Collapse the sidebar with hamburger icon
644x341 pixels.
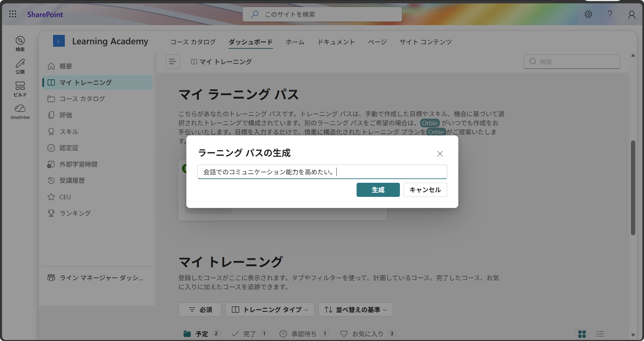(173, 61)
